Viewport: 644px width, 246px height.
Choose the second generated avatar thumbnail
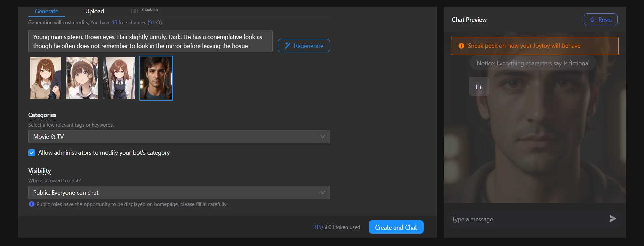click(82, 78)
